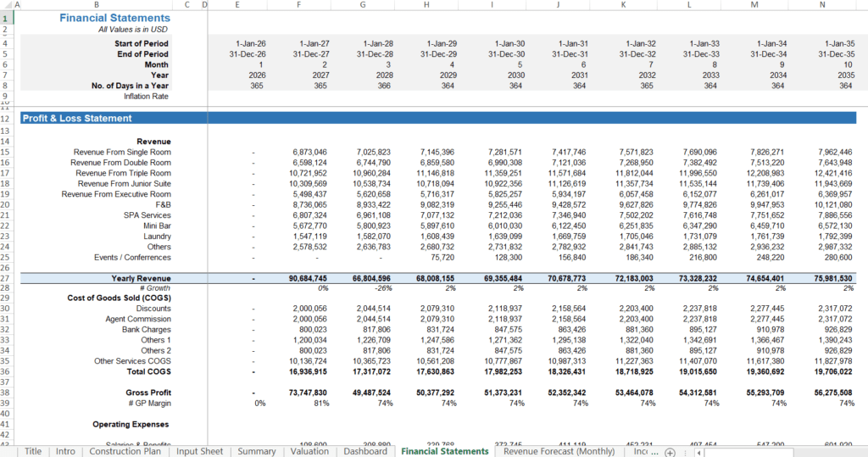Select column H header
Image resolution: width=868 pixels, height=457 pixels.
[426, 5]
